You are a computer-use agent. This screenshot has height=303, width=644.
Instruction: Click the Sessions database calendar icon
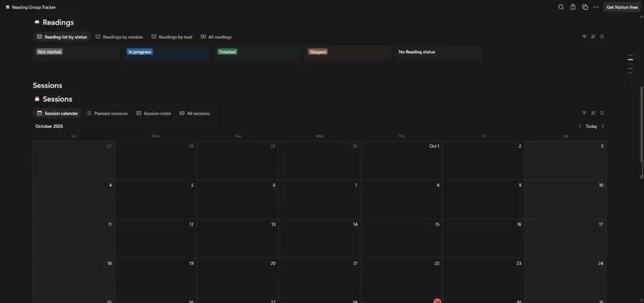pyautogui.click(x=37, y=99)
